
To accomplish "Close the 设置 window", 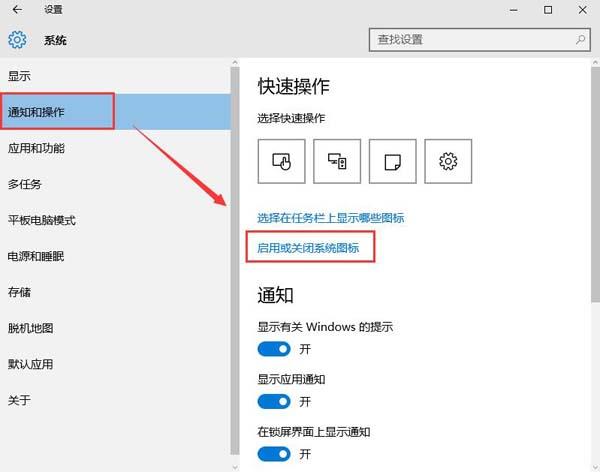I will coord(582,10).
